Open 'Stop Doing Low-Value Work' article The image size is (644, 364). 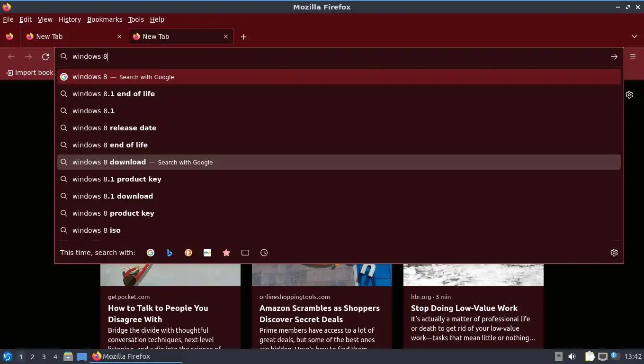click(x=464, y=308)
